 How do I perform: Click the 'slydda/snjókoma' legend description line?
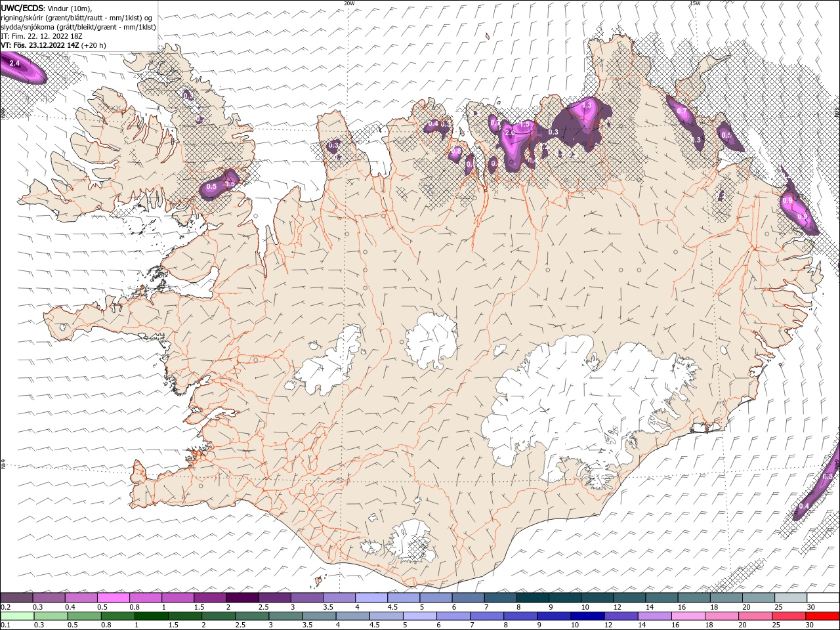(x=79, y=27)
